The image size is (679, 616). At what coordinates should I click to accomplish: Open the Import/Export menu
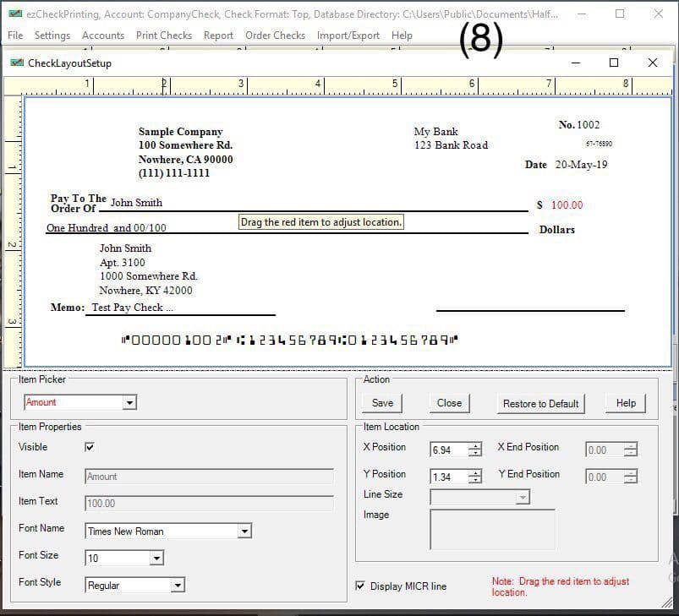pyautogui.click(x=348, y=35)
